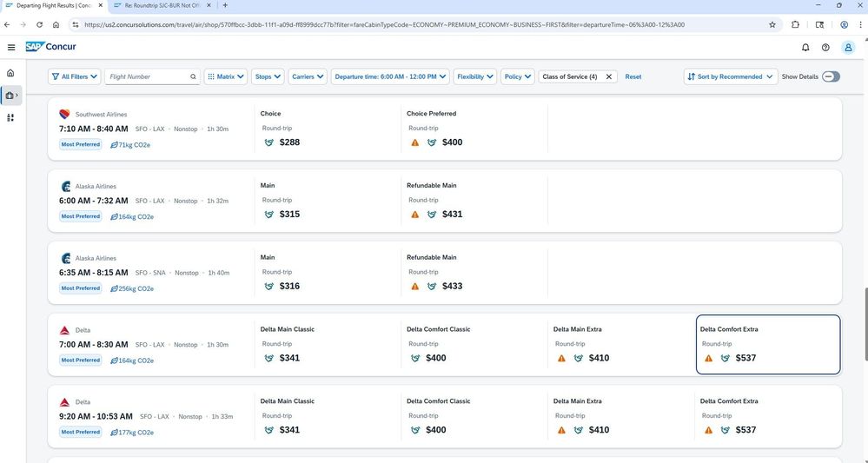Click the search icon in Flight Number field

193,77
